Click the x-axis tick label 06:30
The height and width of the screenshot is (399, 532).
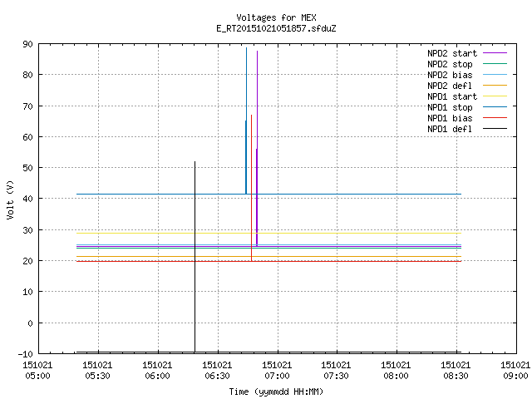point(217,376)
